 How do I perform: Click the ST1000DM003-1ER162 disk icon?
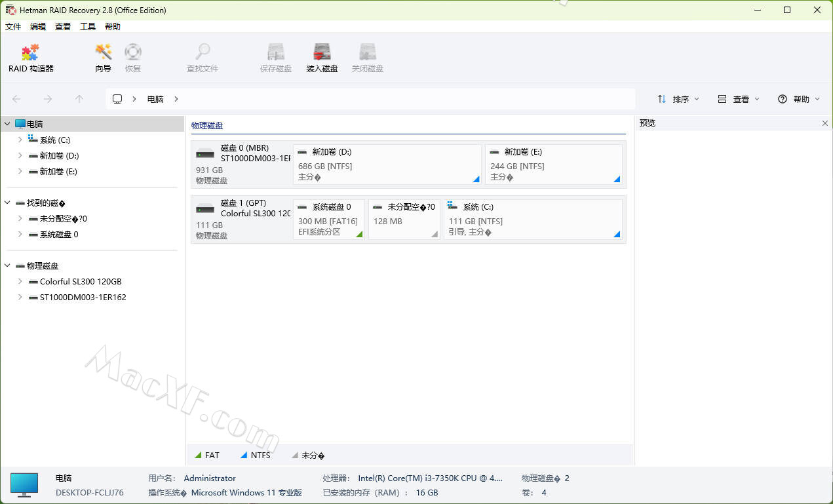pos(33,298)
